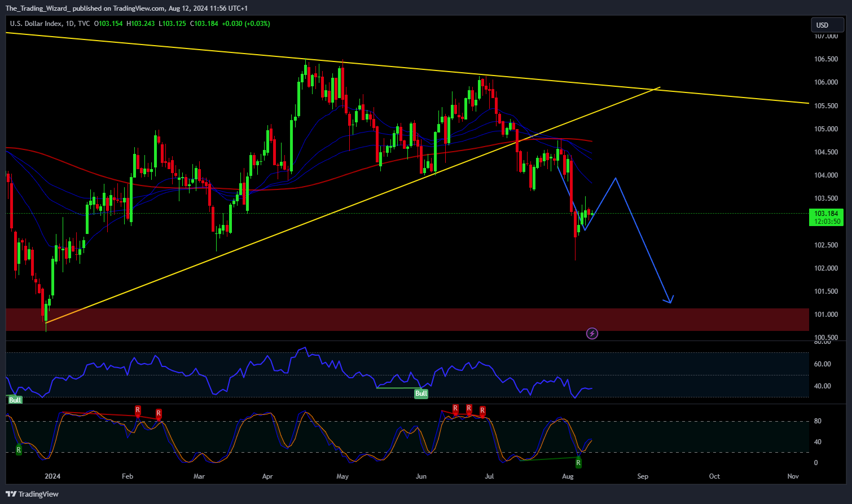Click the open value O103.154
This screenshot has height=504, width=852.
click(108, 24)
